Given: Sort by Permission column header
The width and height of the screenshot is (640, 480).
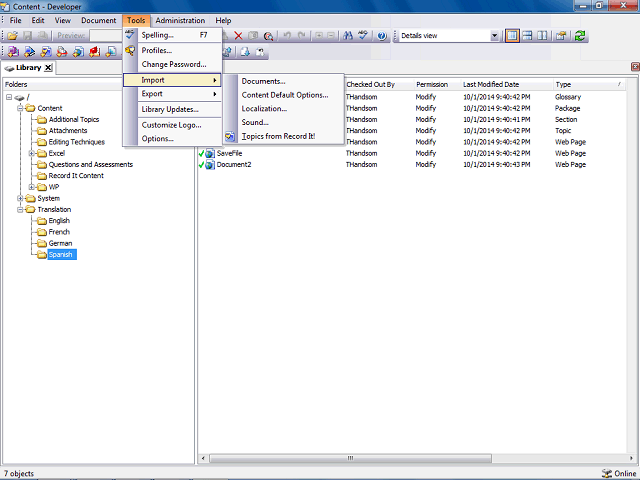Looking at the screenshot, I should (437, 84).
